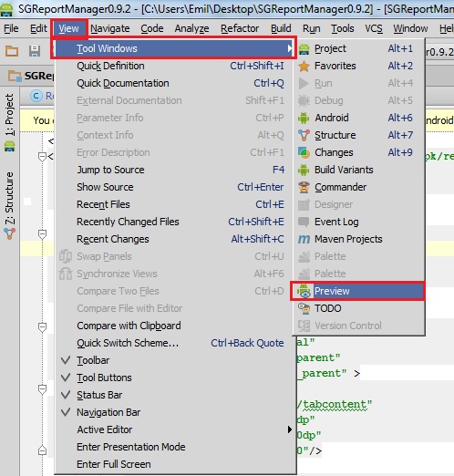Open the Edit menu
The image size is (454, 476).
click(38, 28)
